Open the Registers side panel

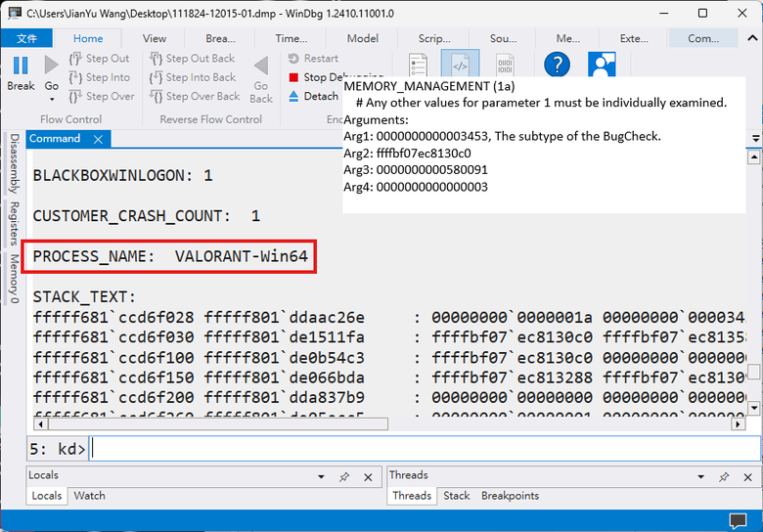tap(14, 224)
